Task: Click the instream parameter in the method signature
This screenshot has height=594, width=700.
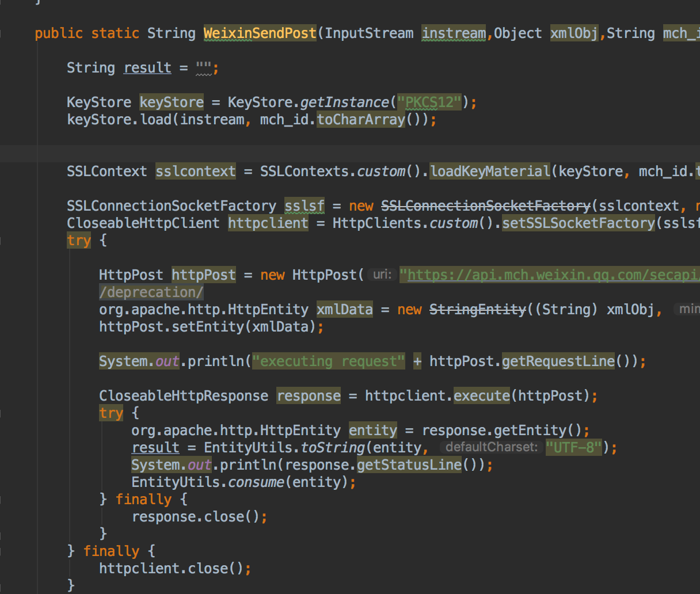Action: (x=453, y=33)
